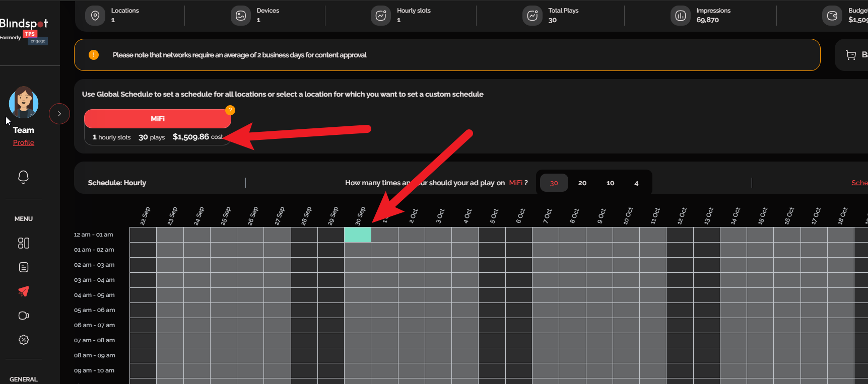Click the orange question mark help badge
868x384 pixels.
coord(230,110)
